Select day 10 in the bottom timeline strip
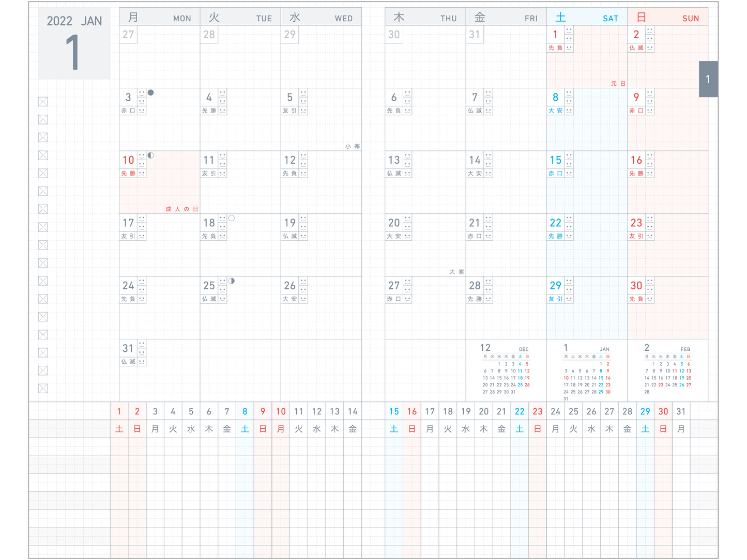The width and height of the screenshot is (747, 560). coord(281,412)
